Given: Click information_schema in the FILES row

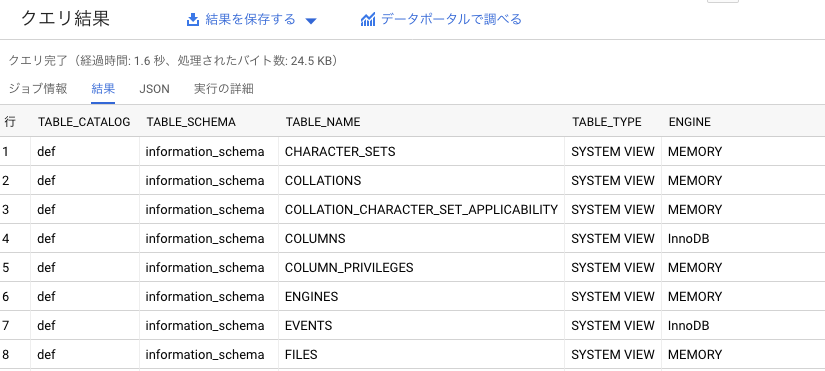Looking at the screenshot, I should 205,354.
